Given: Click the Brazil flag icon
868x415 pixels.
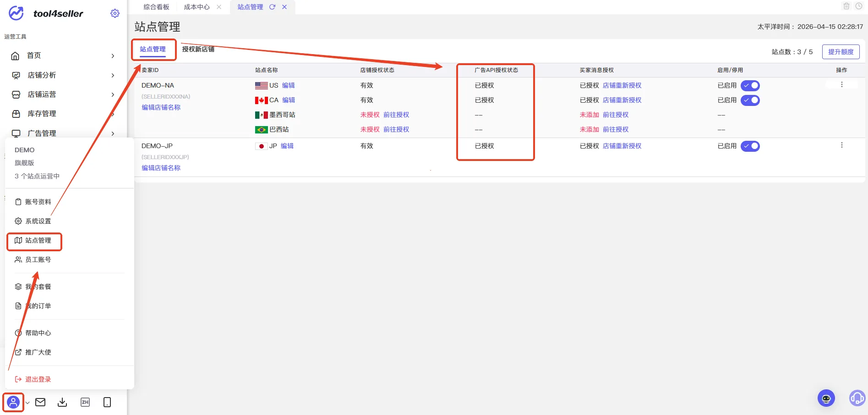Looking at the screenshot, I should pos(262,130).
